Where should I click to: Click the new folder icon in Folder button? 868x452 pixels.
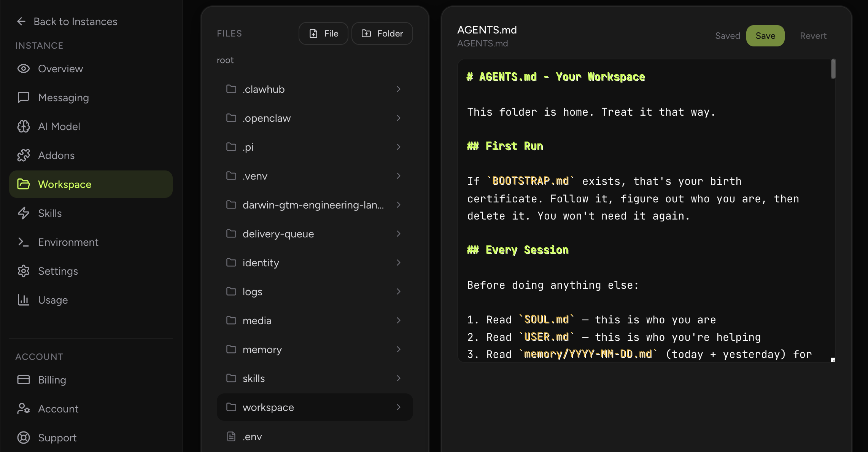click(366, 34)
